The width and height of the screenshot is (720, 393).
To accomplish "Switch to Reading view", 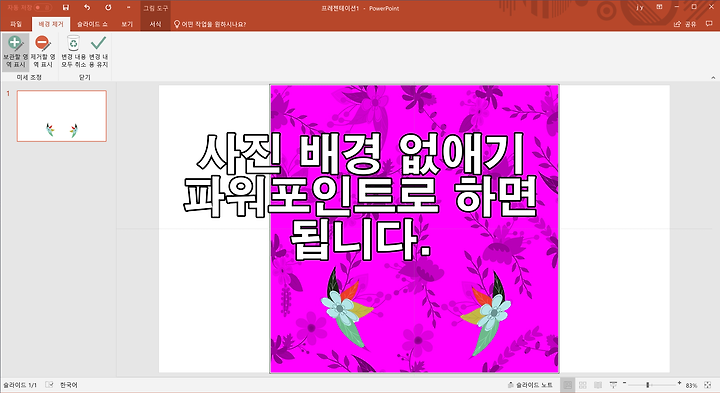I will [x=598, y=385].
